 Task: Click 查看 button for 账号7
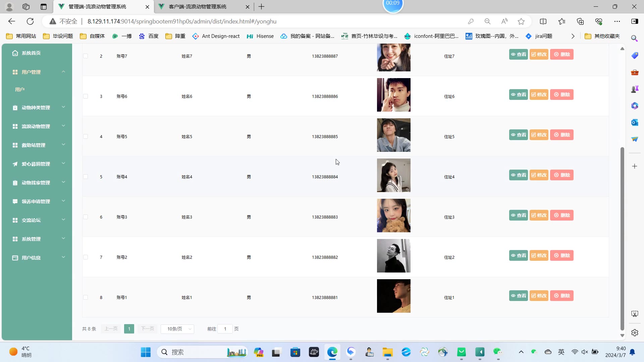tap(519, 54)
